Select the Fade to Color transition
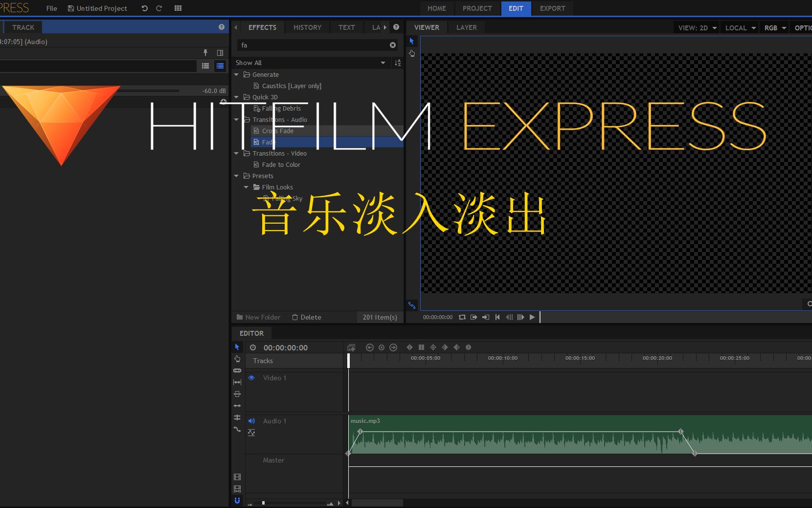 281,164
